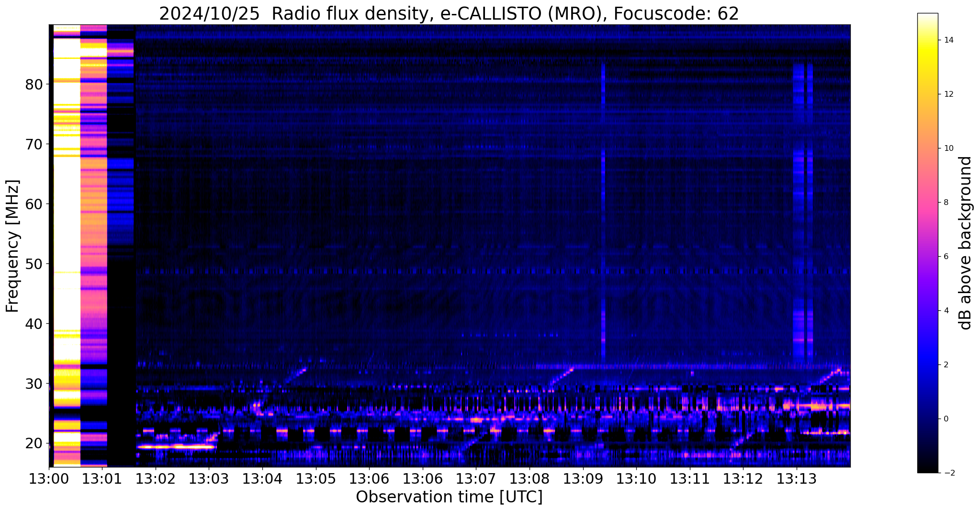The height and width of the screenshot is (511, 980).
Task: Click the colorbar tick label 4
Action: (x=946, y=311)
